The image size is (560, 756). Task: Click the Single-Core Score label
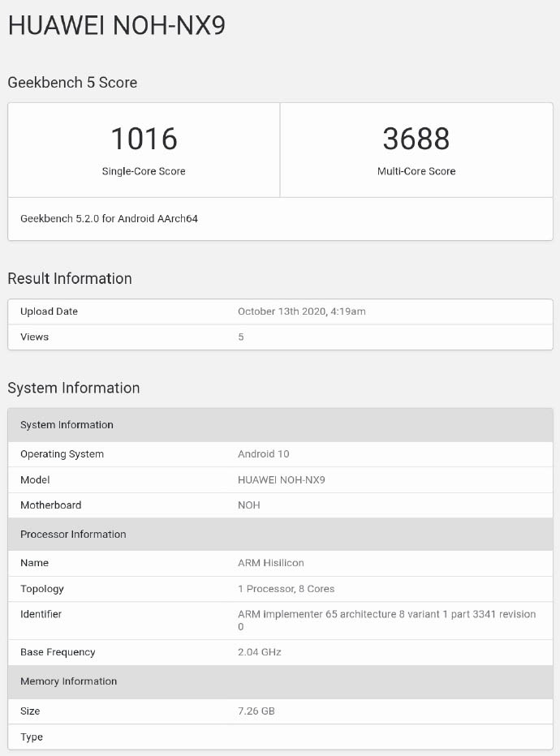[144, 171]
